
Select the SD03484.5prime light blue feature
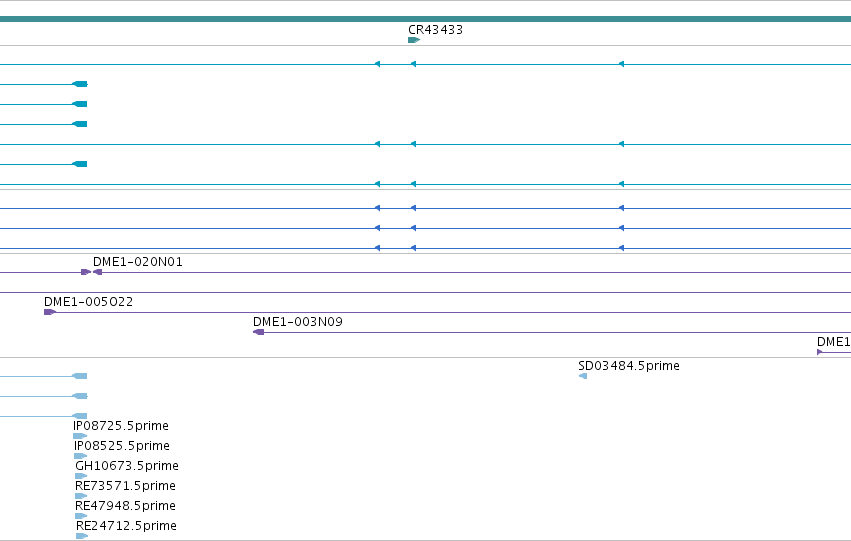(583, 376)
